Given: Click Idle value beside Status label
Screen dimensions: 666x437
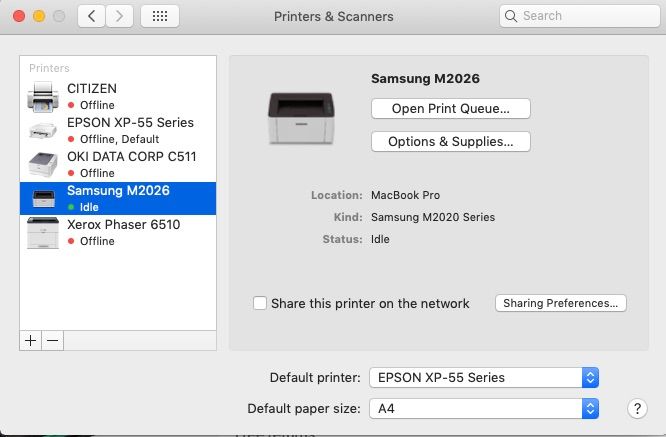Looking at the screenshot, I should tap(380, 239).
